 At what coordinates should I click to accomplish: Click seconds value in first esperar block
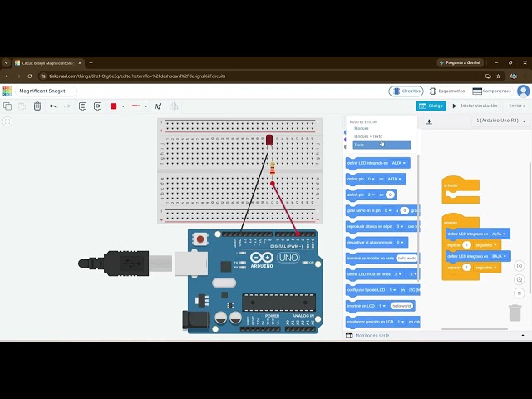(x=467, y=245)
